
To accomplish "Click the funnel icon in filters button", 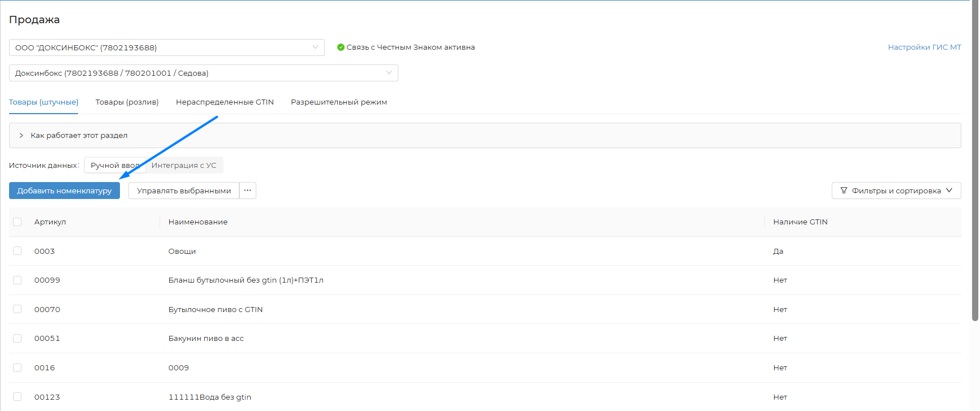I will 844,191.
